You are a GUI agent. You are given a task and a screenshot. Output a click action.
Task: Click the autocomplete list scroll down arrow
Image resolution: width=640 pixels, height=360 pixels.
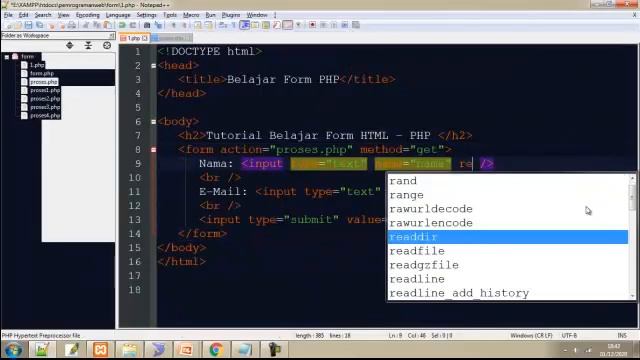click(632, 296)
